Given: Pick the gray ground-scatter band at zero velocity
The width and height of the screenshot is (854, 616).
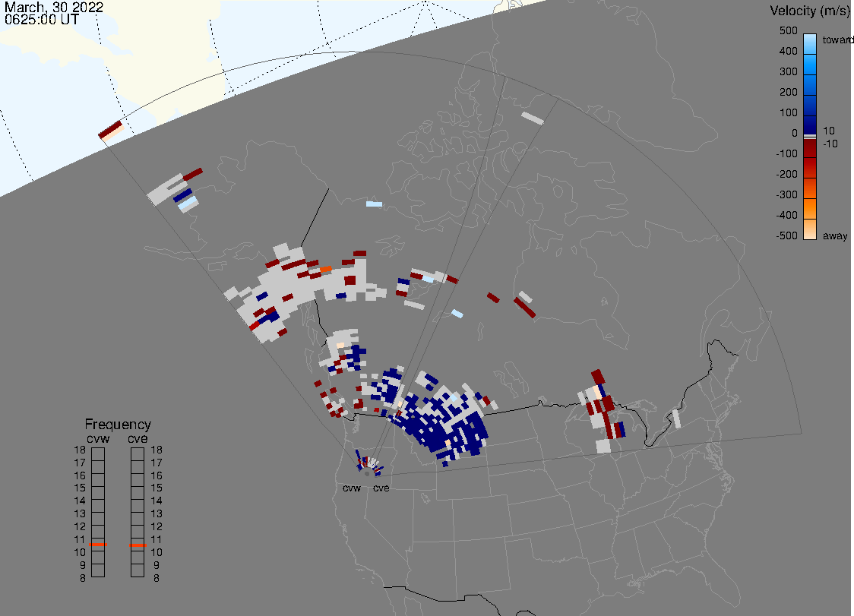Looking at the screenshot, I should [810, 137].
